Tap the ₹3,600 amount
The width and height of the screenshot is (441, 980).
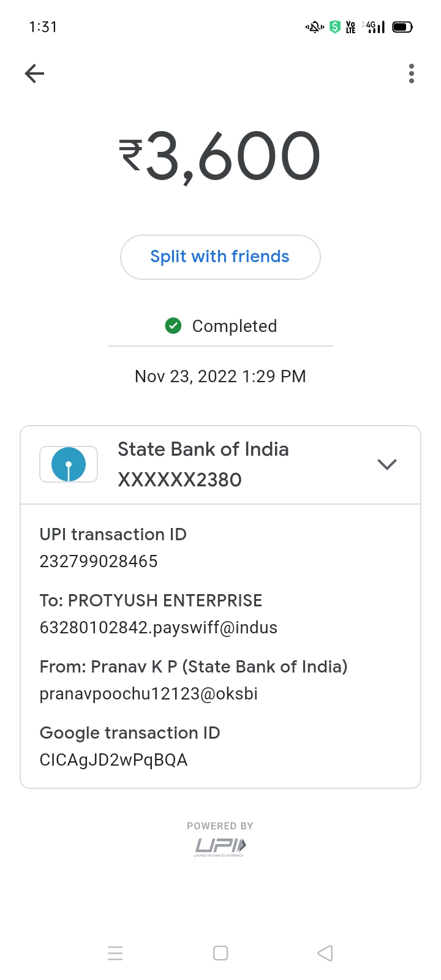pyautogui.click(x=220, y=156)
